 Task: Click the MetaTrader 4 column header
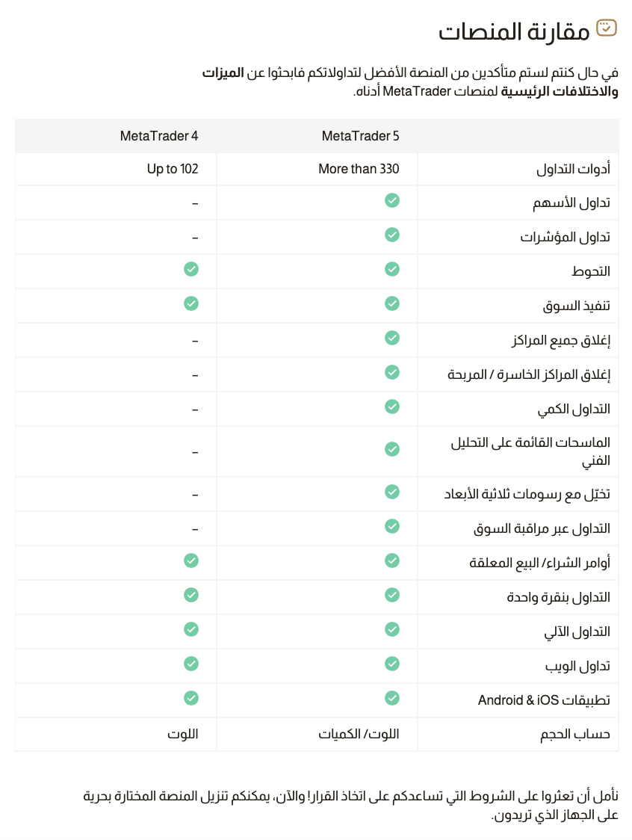(159, 136)
